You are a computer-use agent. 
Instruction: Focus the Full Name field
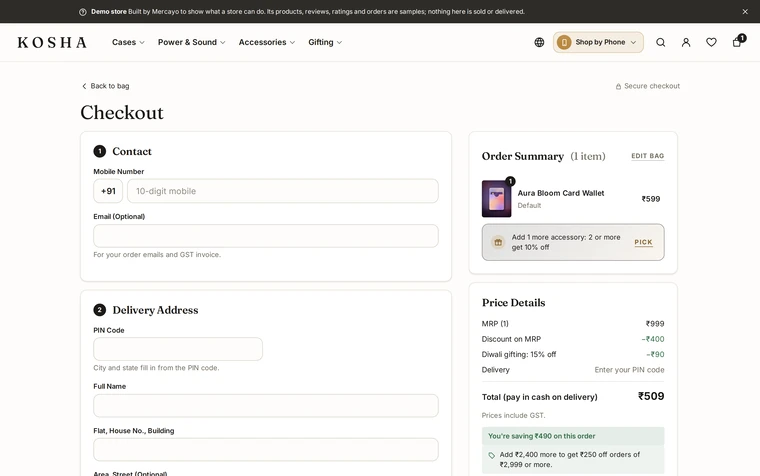pos(266,406)
